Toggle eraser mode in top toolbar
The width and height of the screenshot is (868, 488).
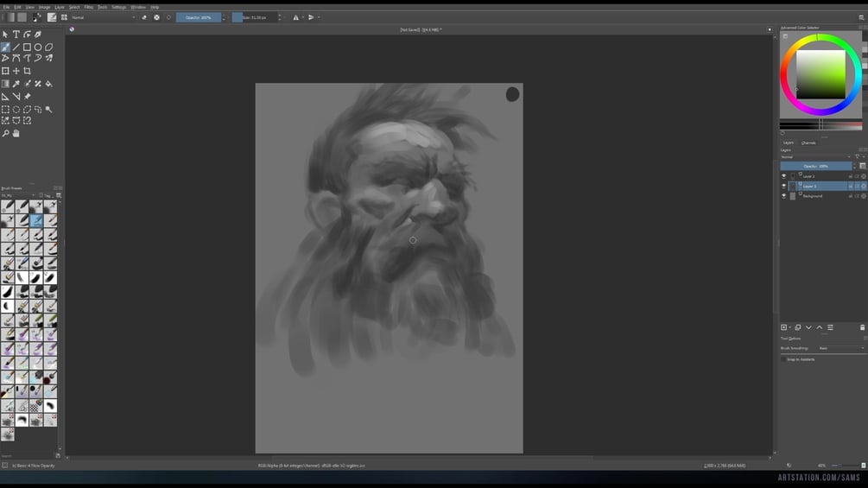tap(144, 17)
